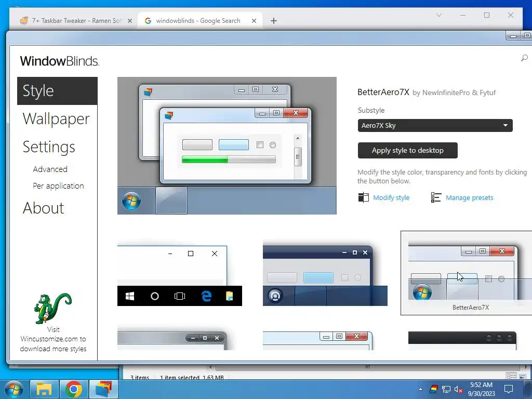Click the Manage presets link

tap(469, 197)
